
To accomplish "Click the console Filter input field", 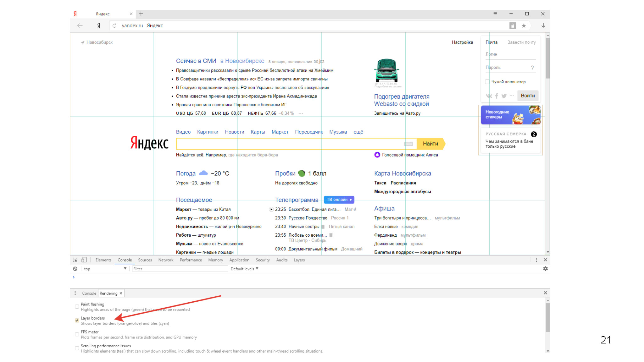I will [179, 269].
